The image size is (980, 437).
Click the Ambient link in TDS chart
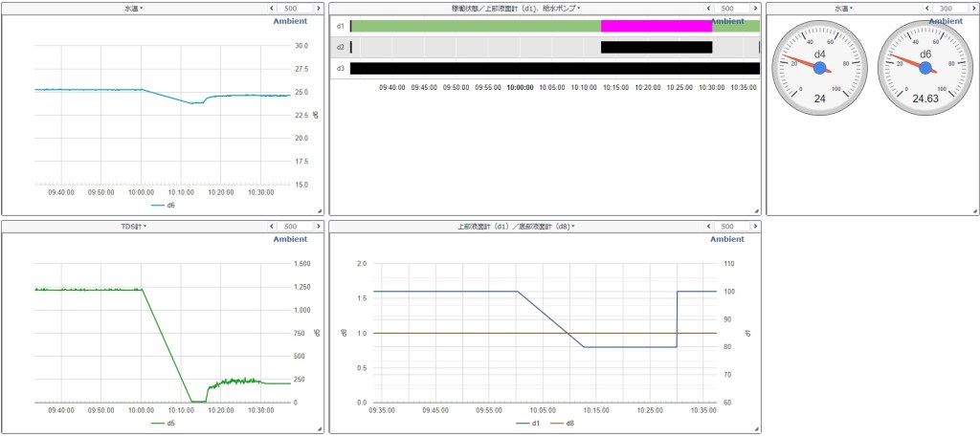290,239
